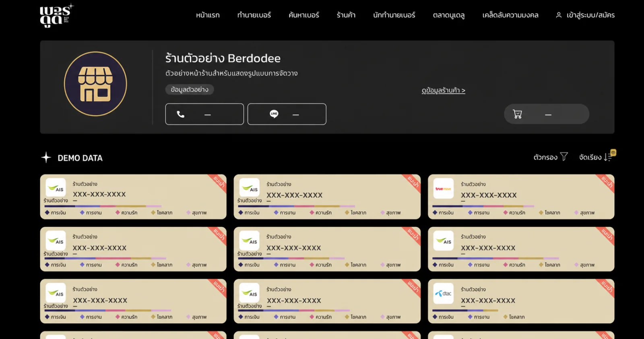Click the Berdodee site logo

click(x=57, y=16)
